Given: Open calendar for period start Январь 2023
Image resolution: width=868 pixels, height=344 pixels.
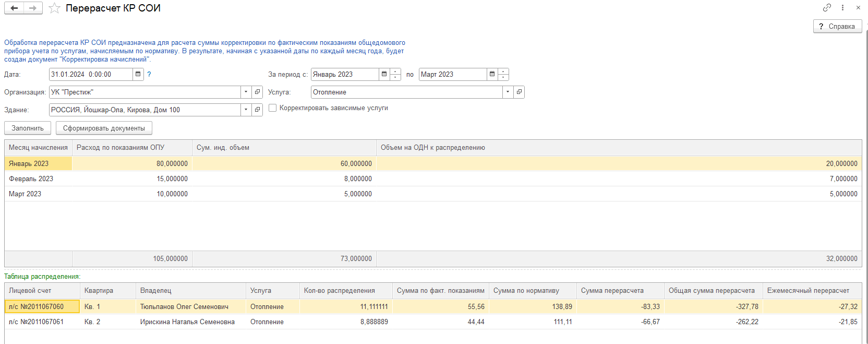Looking at the screenshot, I should (384, 74).
